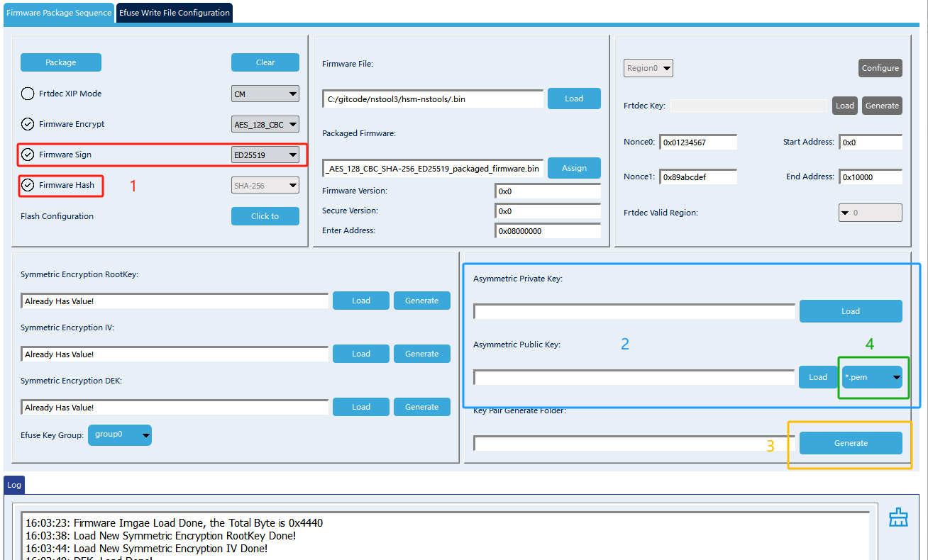This screenshot has height=560, width=928.
Task: Click the Secure Version input field
Action: click(x=548, y=211)
